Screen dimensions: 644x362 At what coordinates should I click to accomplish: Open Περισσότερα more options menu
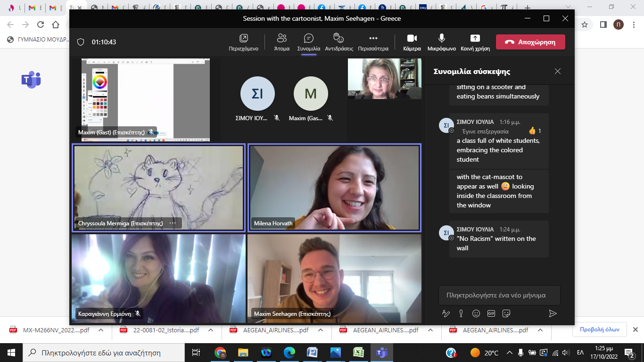click(373, 42)
